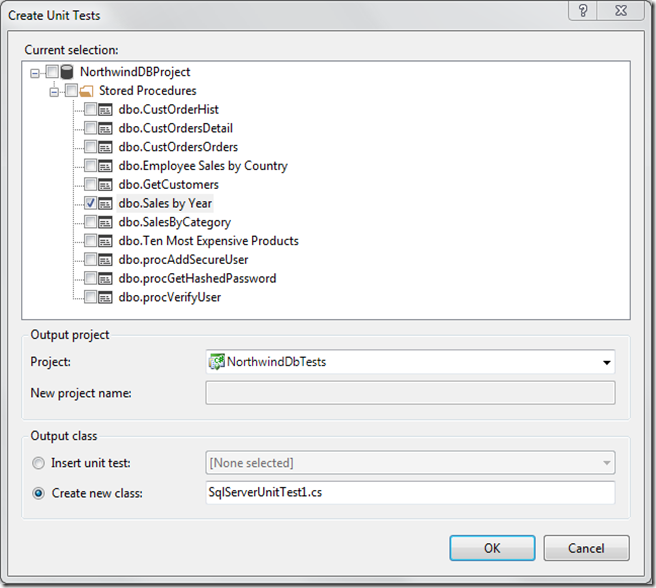Click the dbo.SalesByCategory procedure icon
This screenshot has height=588, width=656.
point(105,222)
